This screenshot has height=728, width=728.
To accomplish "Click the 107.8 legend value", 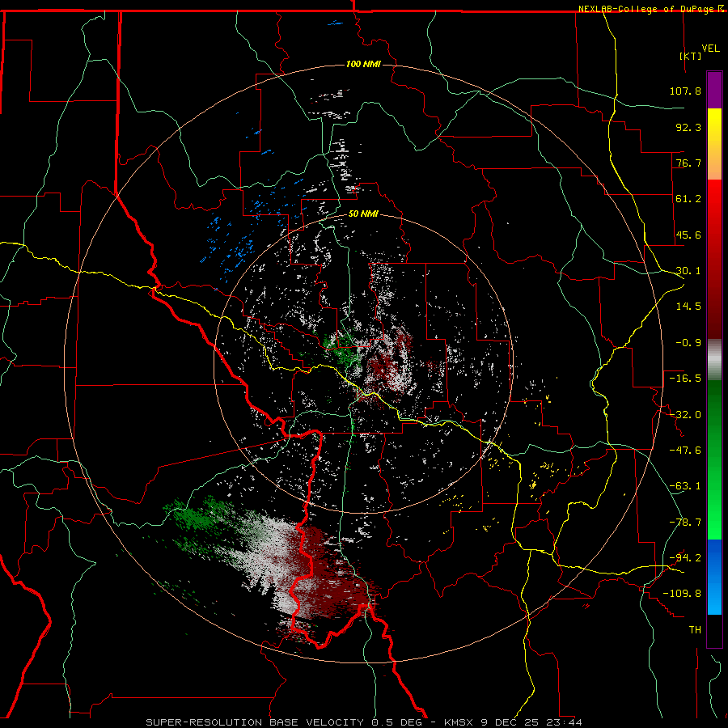I will tap(685, 91).
